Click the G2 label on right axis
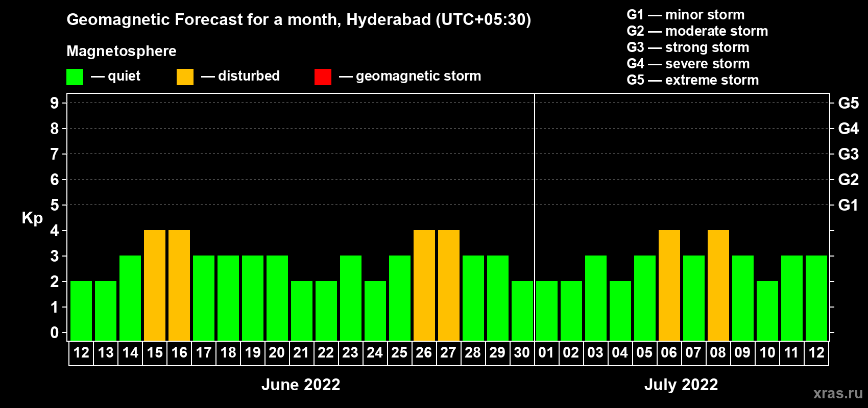This screenshot has height=408, width=868. click(x=849, y=180)
